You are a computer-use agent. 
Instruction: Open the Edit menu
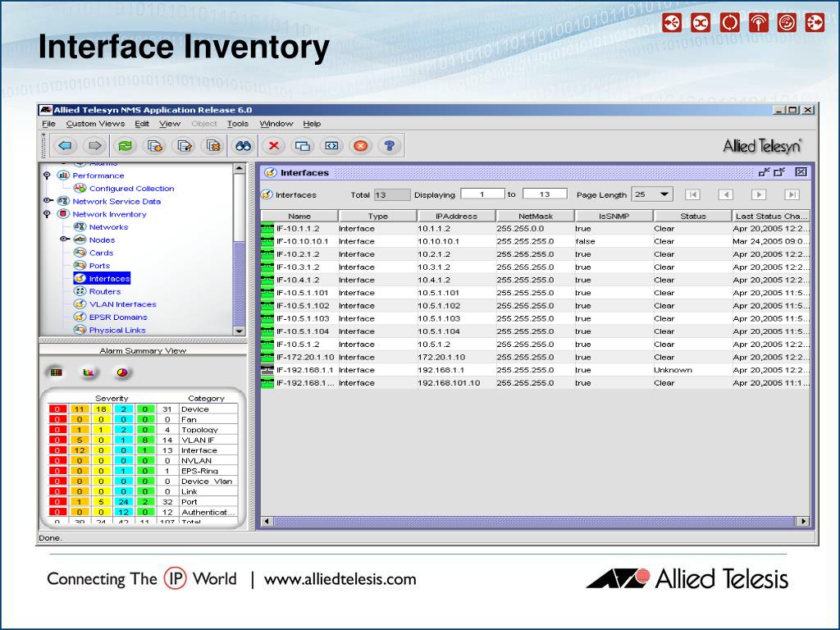tap(142, 124)
